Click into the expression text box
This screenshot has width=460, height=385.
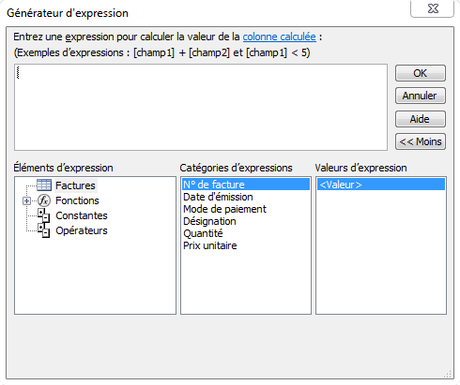[x=201, y=107]
